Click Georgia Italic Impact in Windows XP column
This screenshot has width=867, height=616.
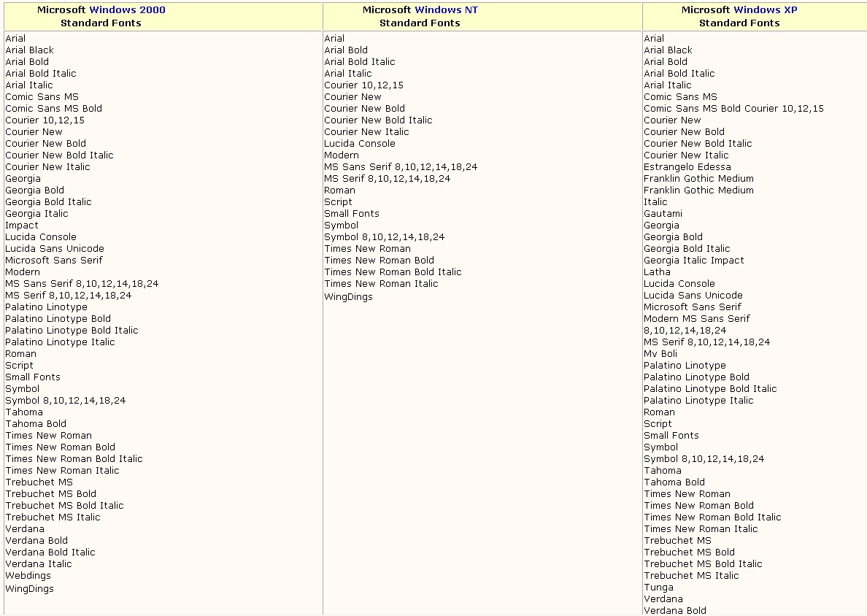tap(694, 261)
